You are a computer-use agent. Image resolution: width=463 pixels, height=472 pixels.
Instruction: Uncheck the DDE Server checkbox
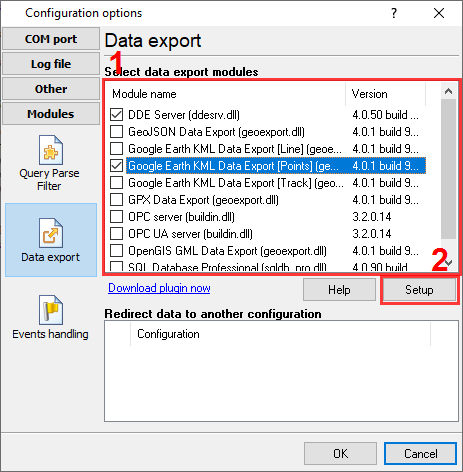coord(116,115)
